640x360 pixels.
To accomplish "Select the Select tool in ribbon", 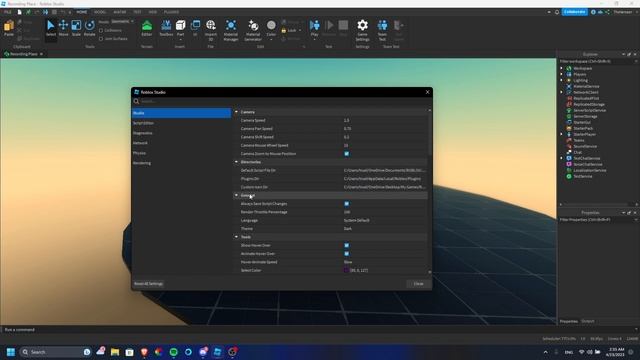I will point(51,28).
